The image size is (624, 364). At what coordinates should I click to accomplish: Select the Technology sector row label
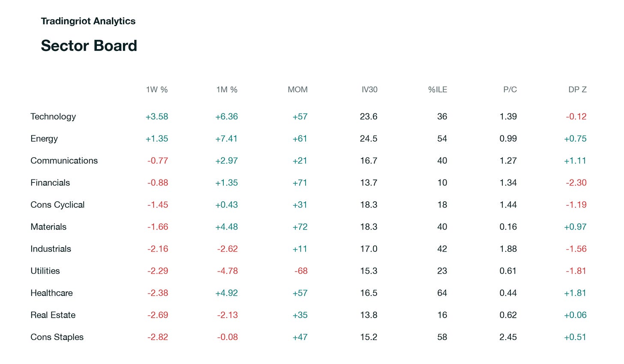point(53,116)
